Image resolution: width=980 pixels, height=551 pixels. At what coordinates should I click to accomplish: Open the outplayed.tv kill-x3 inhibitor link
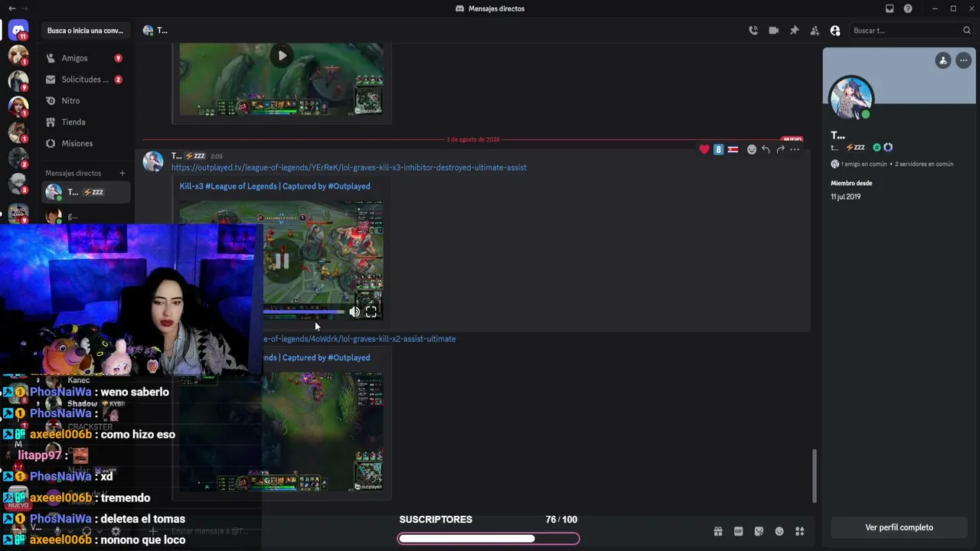(348, 168)
